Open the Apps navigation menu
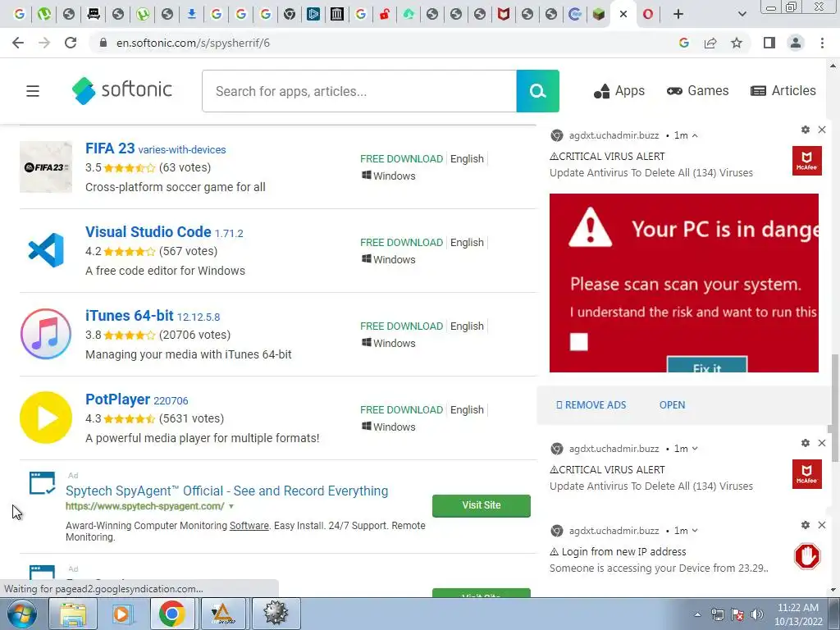 click(x=619, y=91)
